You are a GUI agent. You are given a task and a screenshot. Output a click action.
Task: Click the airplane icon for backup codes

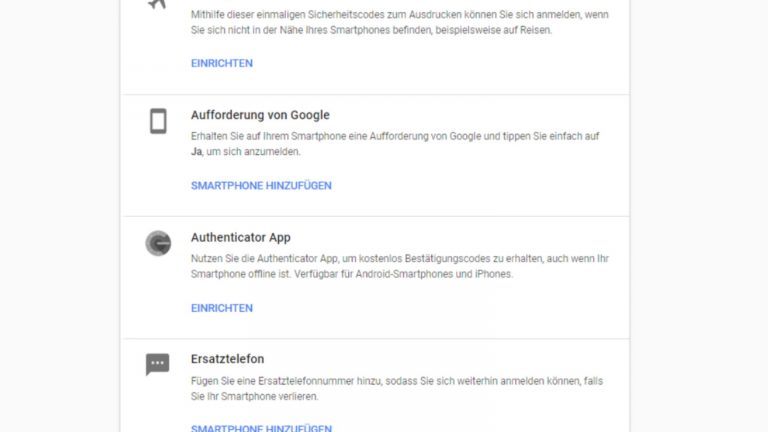pos(157,4)
